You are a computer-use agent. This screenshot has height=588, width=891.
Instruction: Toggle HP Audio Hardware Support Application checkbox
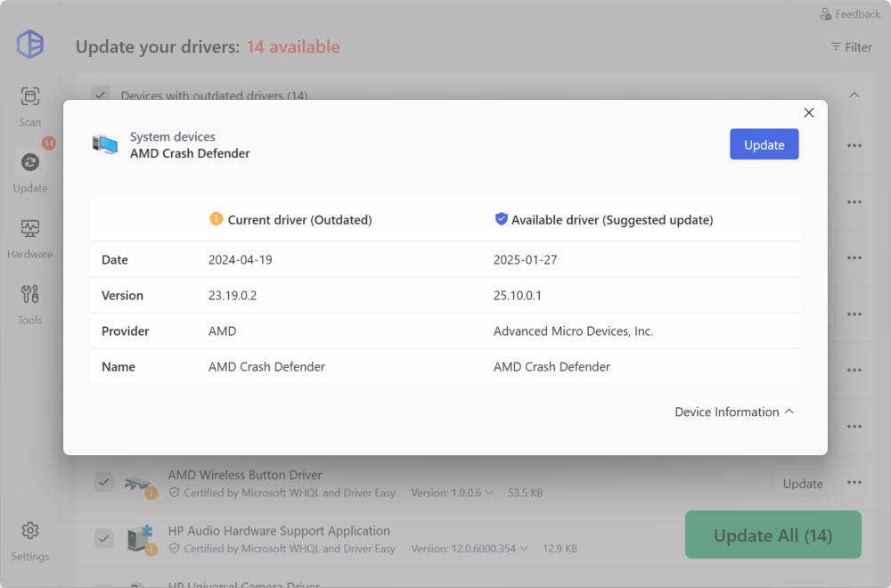tap(104, 538)
